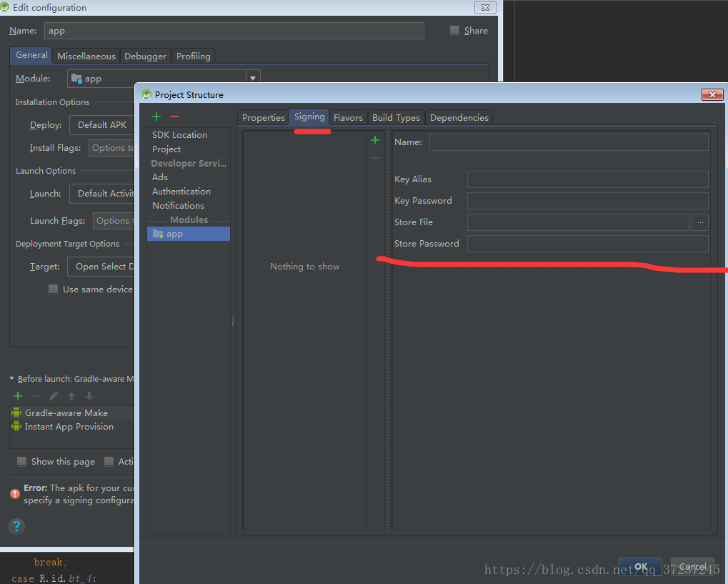Open the Module dropdown arrow
The width and height of the screenshot is (728, 584).
pos(253,78)
